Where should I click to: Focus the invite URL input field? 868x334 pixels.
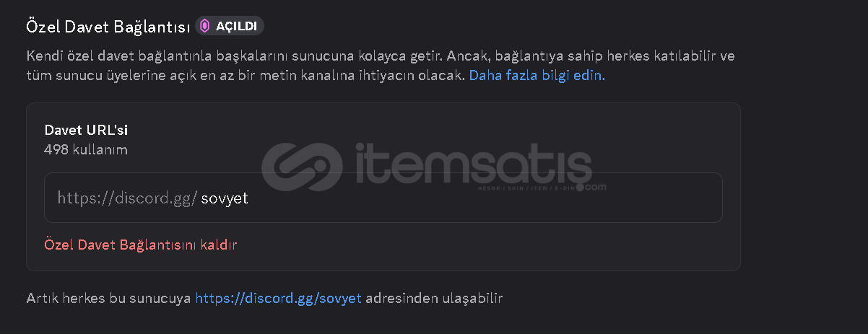coord(383,198)
